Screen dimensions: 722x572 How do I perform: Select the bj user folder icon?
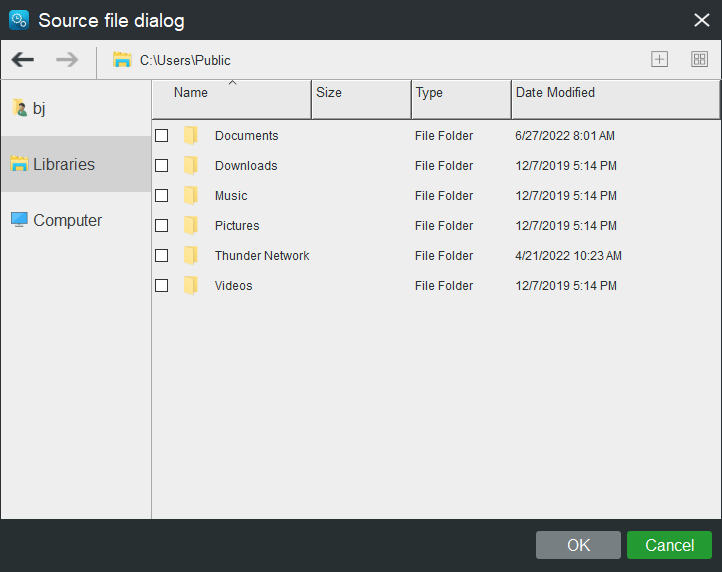pos(19,108)
